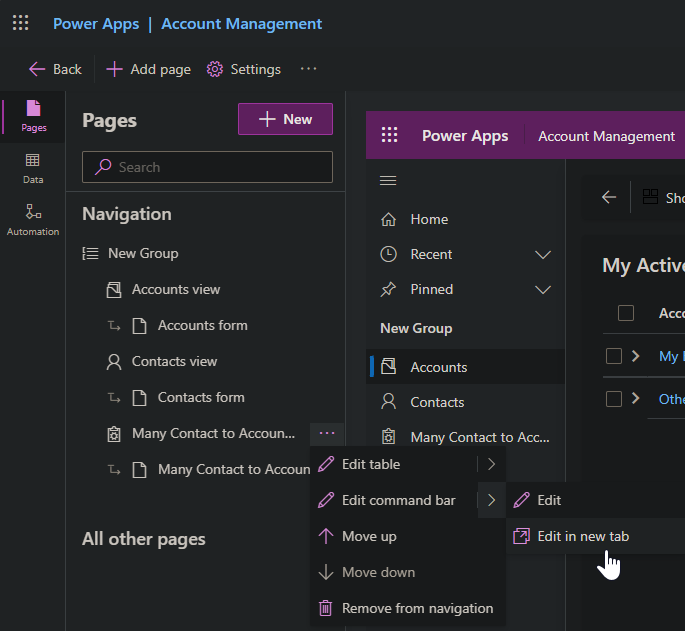Expand the Othe row chevron

click(x=636, y=398)
